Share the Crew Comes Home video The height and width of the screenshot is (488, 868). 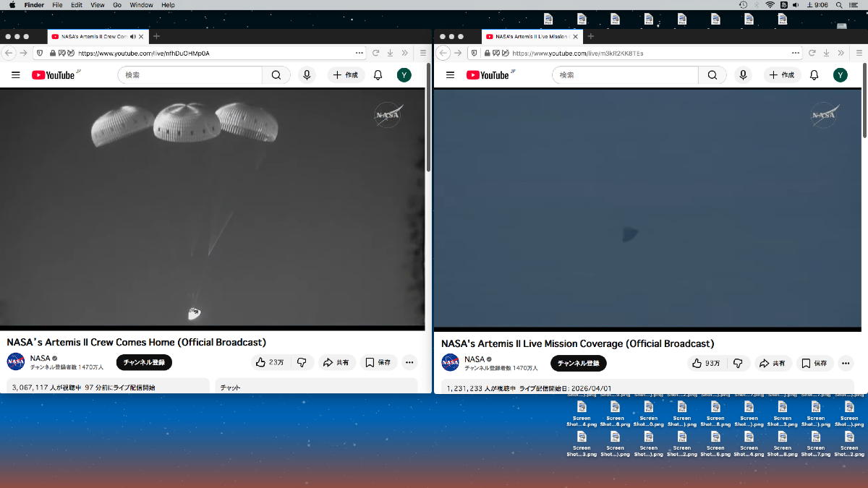pyautogui.click(x=336, y=362)
